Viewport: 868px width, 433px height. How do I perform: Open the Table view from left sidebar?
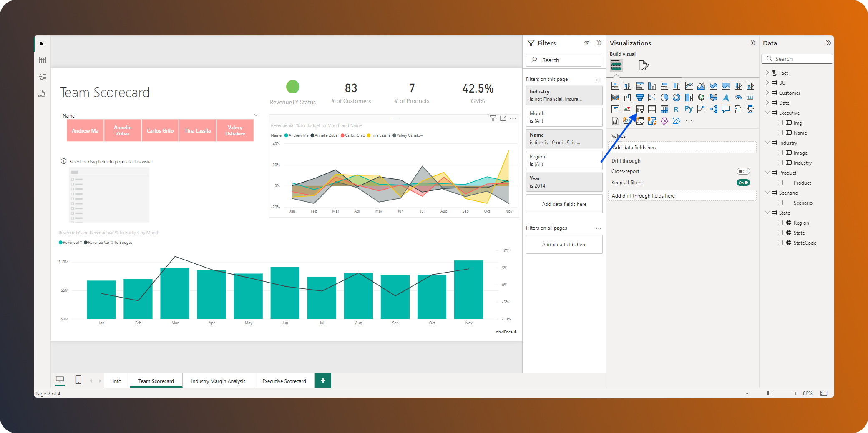pyautogui.click(x=42, y=60)
